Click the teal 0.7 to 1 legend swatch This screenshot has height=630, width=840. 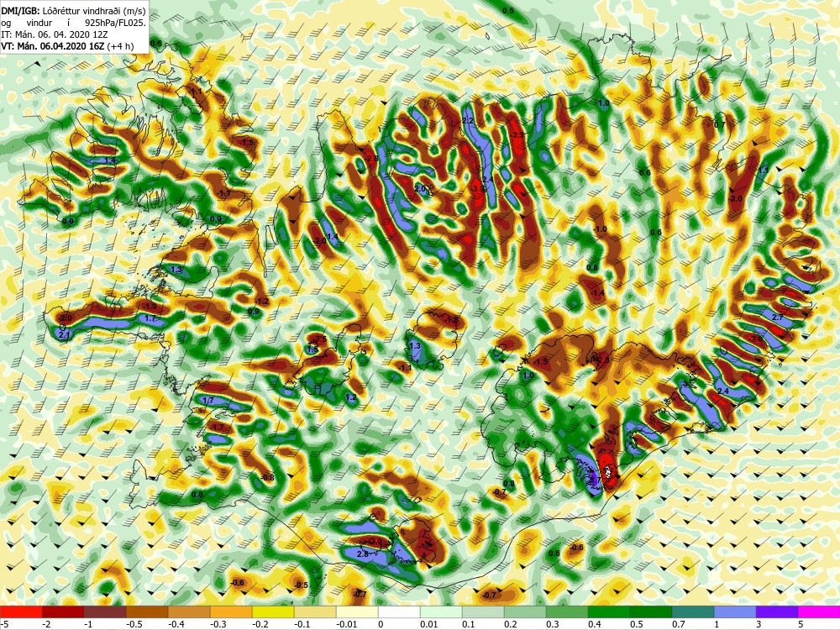tap(693, 612)
